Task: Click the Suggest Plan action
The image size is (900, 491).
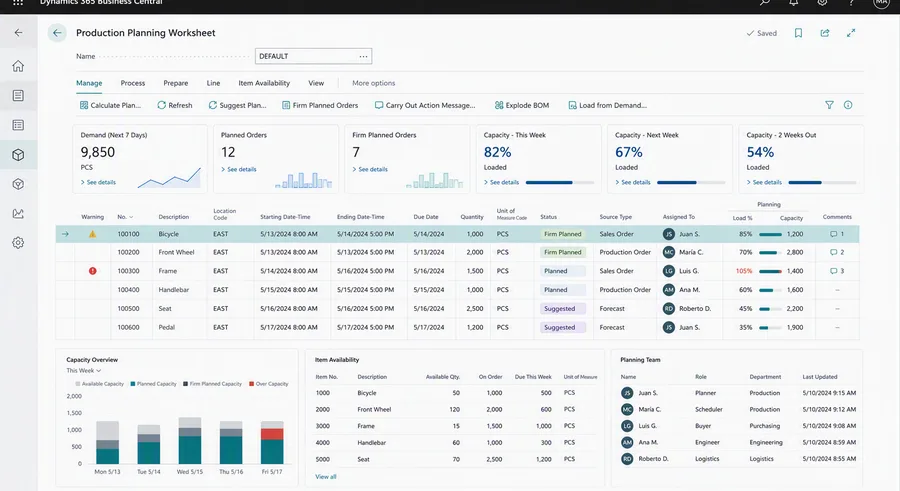Action: (x=238, y=105)
